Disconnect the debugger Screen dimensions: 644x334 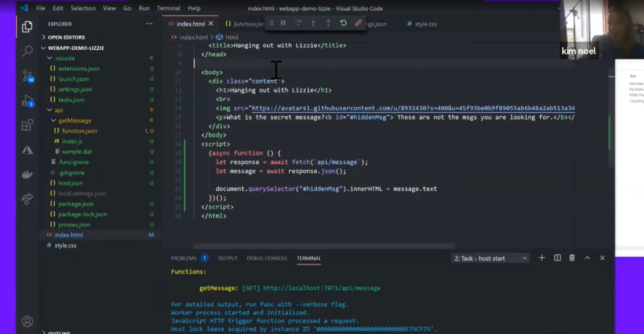pyautogui.click(x=358, y=23)
